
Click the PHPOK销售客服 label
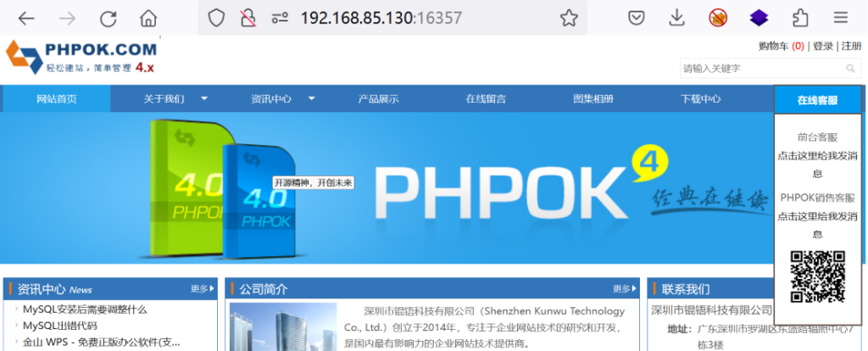[818, 198]
